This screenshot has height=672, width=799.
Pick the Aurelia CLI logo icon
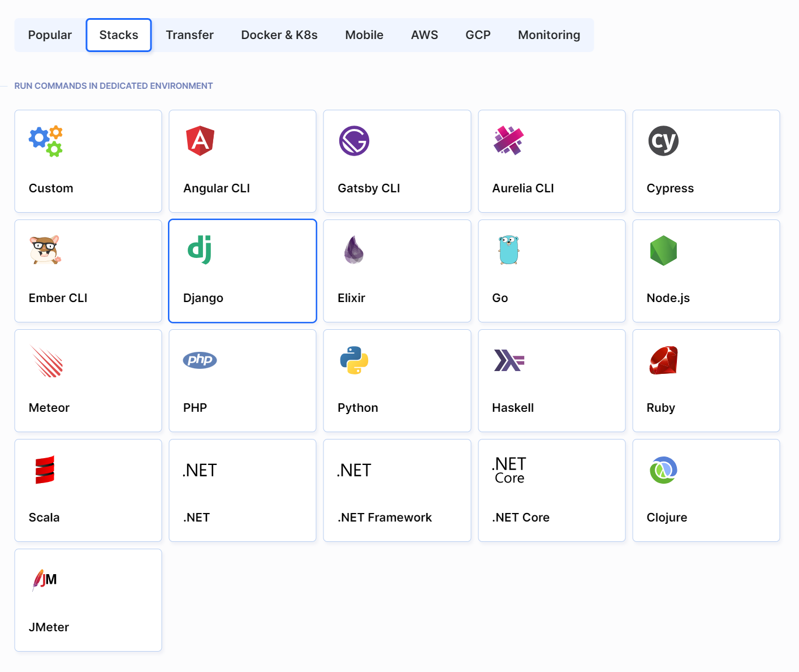[x=508, y=141]
